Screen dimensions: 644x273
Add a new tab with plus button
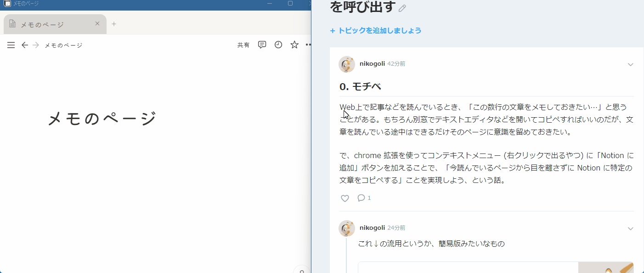pyautogui.click(x=114, y=24)
